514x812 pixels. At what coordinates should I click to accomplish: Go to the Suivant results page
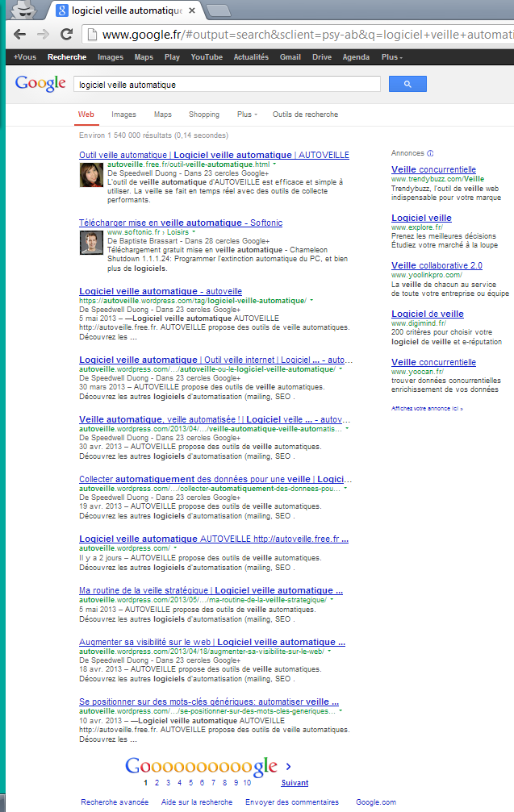295,783
